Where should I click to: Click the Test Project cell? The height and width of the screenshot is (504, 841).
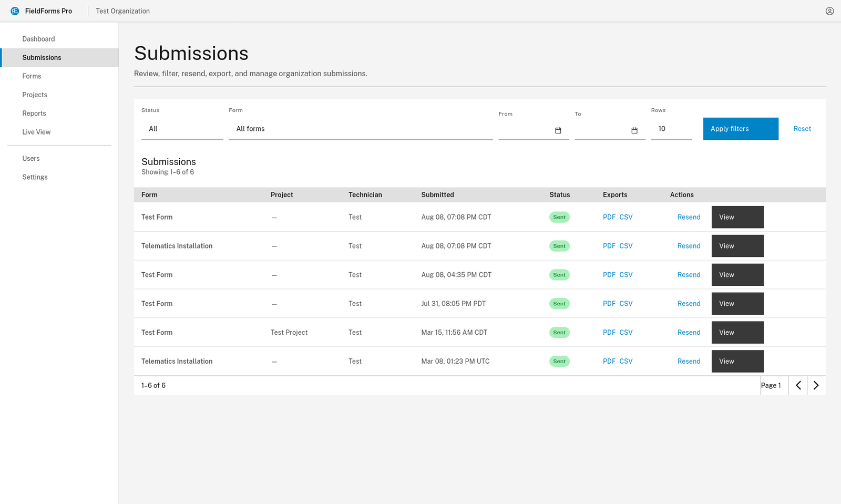(x=289, y=333)
